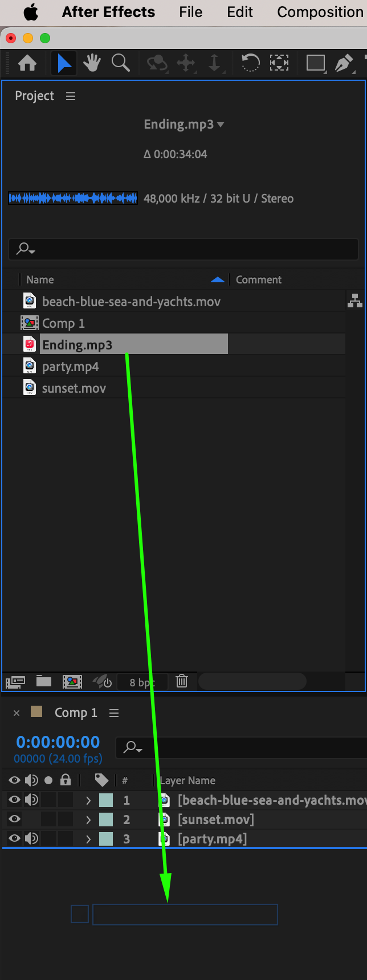Delete selected item with trash icon
The height and width of the screenshot is (980, 367).
[x=182, y=681]
